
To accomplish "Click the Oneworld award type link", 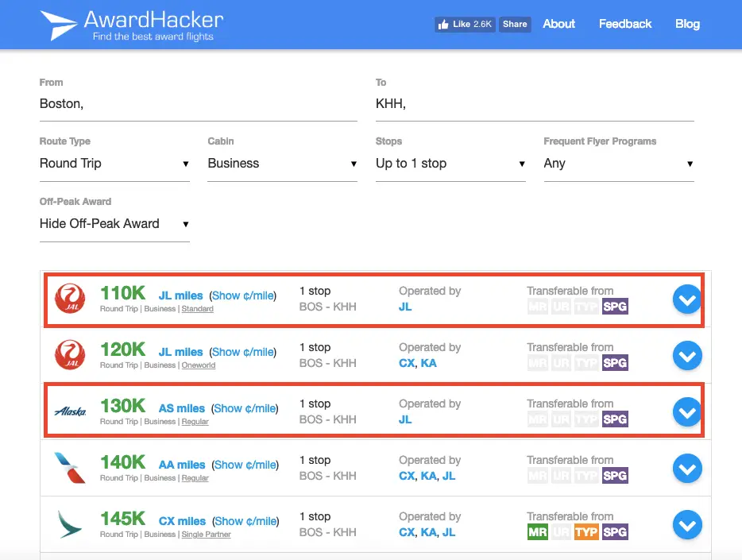I will click(199, 365).
